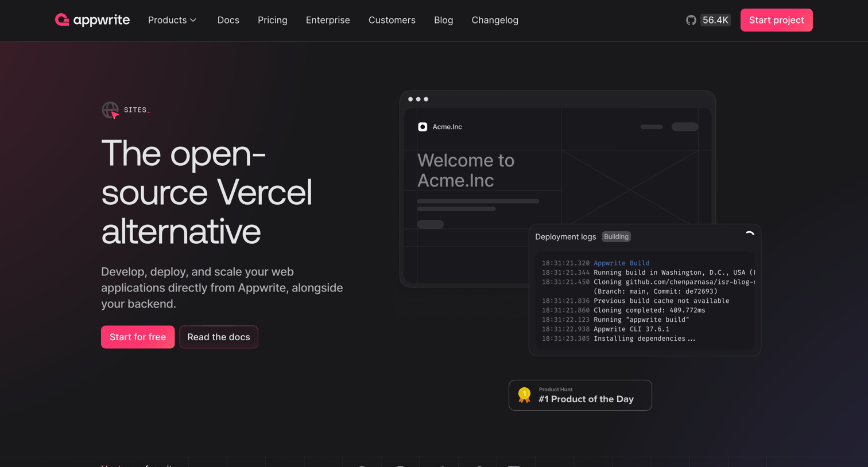
Task: Click the 'Deployment logs' heading
Action: (x=565, y=236)
